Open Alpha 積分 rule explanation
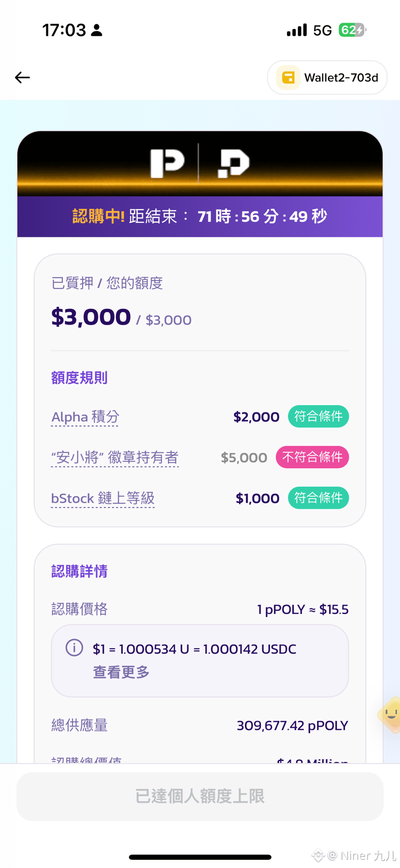400x868 pixels. 85,417
